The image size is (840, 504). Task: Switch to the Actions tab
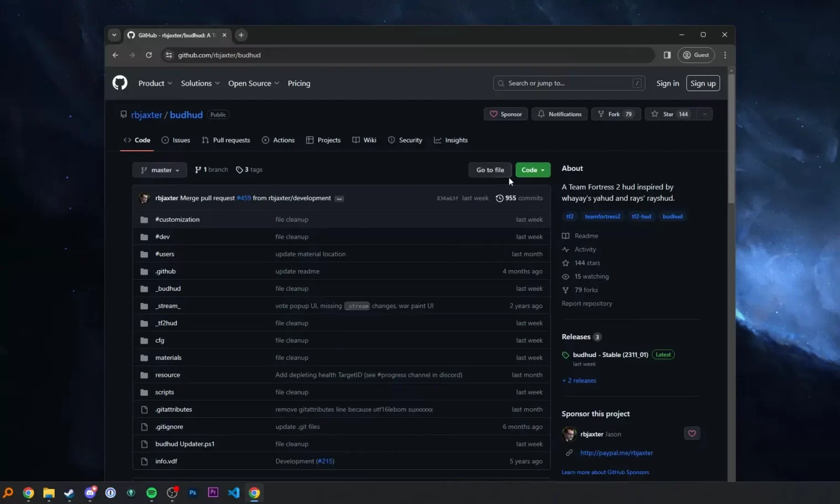coord(279,140)
